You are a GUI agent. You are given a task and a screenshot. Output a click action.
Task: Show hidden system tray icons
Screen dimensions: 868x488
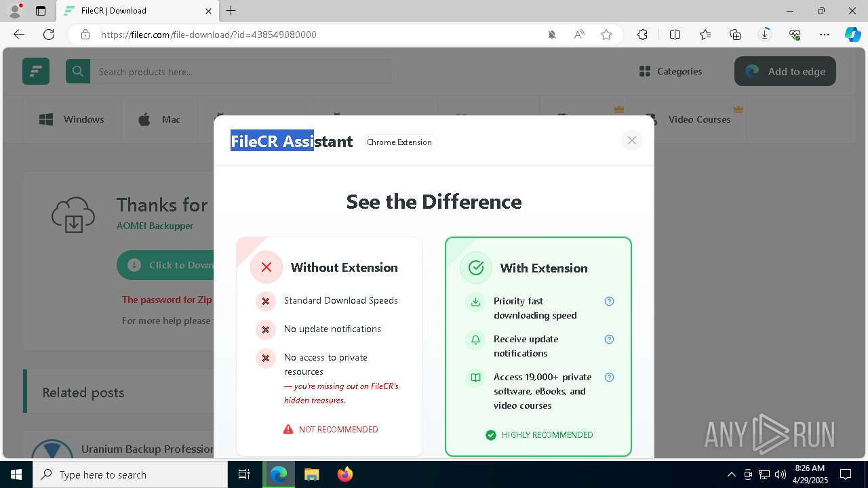click(x=731, y=474)
